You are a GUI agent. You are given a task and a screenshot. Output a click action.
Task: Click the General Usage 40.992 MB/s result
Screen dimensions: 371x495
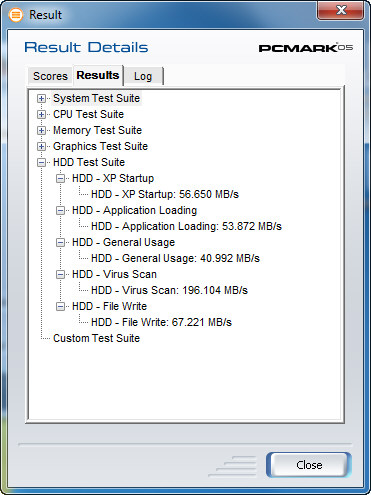[175, 258]
